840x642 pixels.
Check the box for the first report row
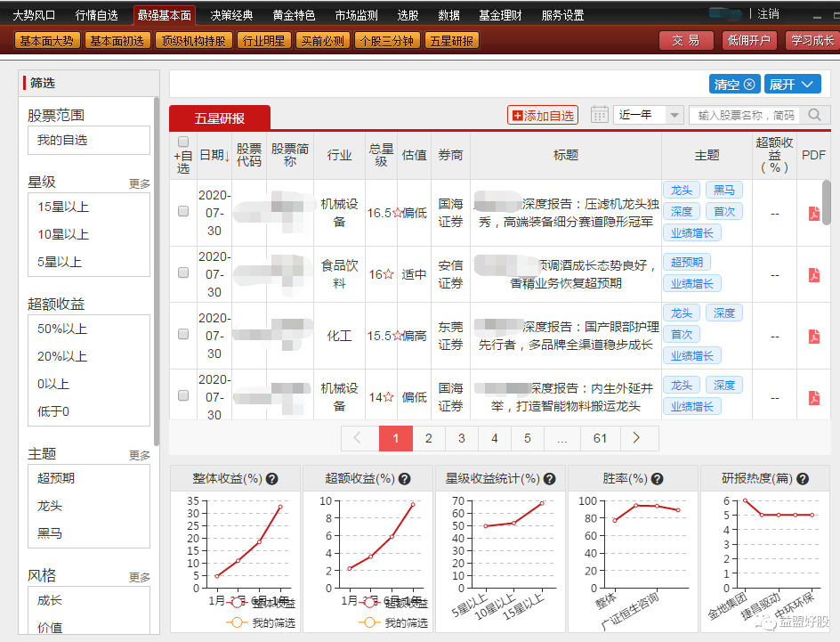(x=183, y=212)
